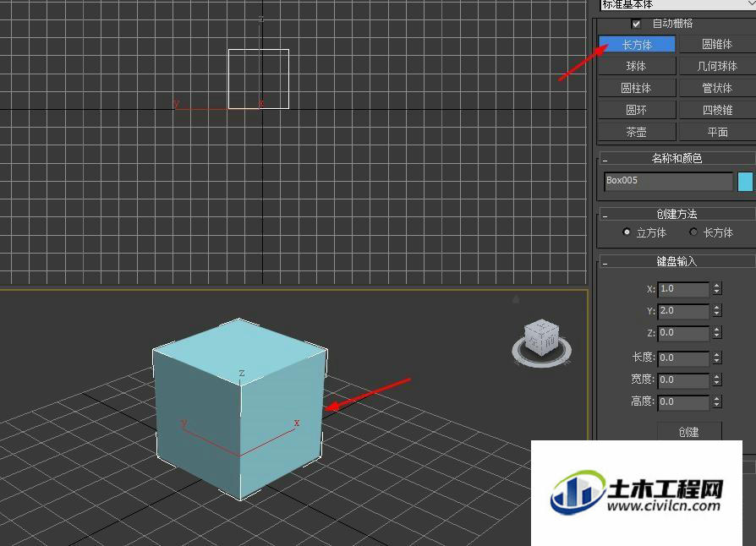Image resolution: width=756 pixels, height=546 pixels.
Task: Pick the 球体 primitive button
Action: click(x=637, y=66)
